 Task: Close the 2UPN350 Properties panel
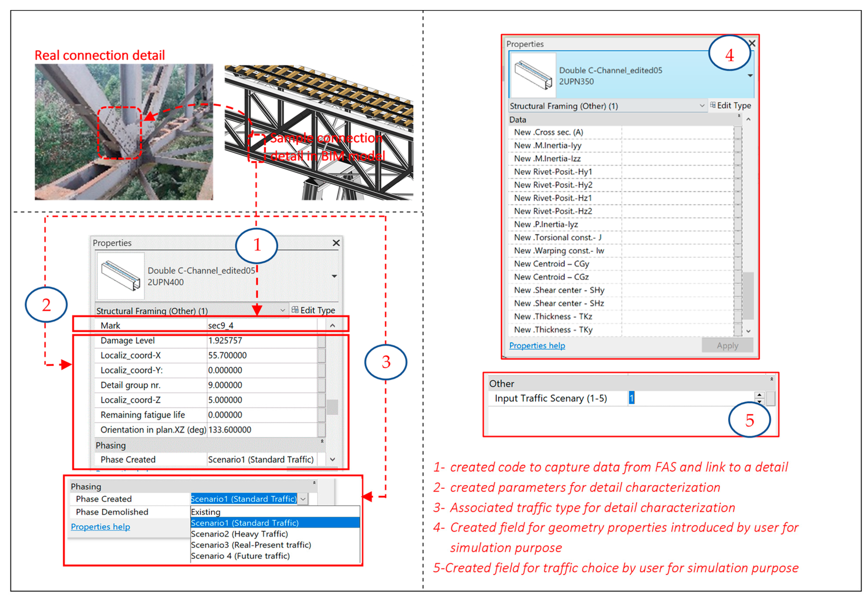(752, 43)
